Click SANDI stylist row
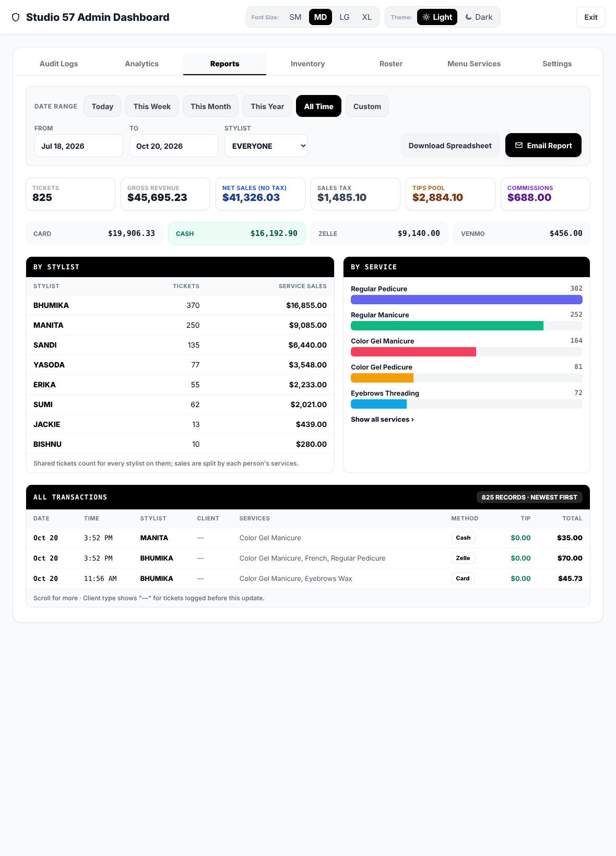Viewport: 616px width, 856px height. [180, 345]
